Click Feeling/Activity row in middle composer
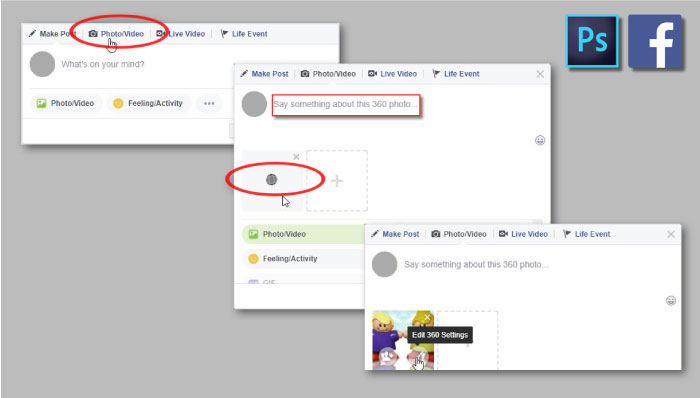Image resolution: width=700 pixels, height=398 pixels. tap(304, 259)
